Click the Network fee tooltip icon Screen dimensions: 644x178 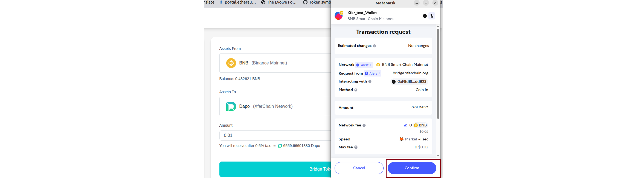click(364, 125)
